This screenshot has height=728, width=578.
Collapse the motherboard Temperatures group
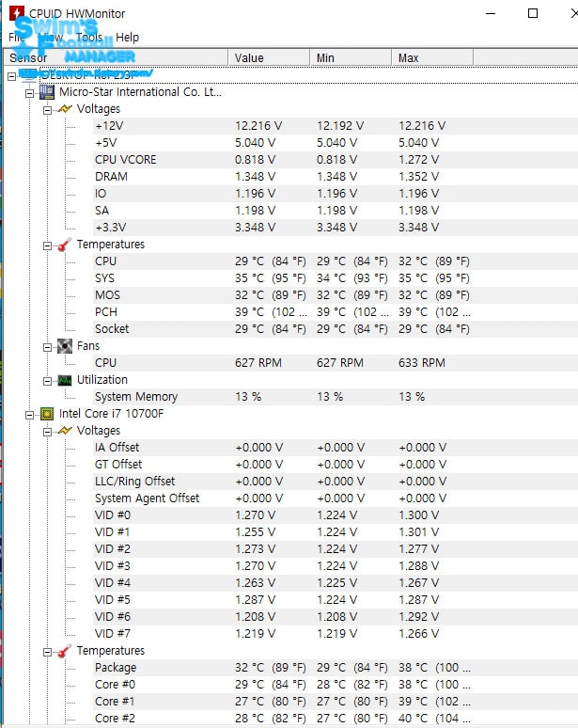pyautogui.click(x=47, y=245)
